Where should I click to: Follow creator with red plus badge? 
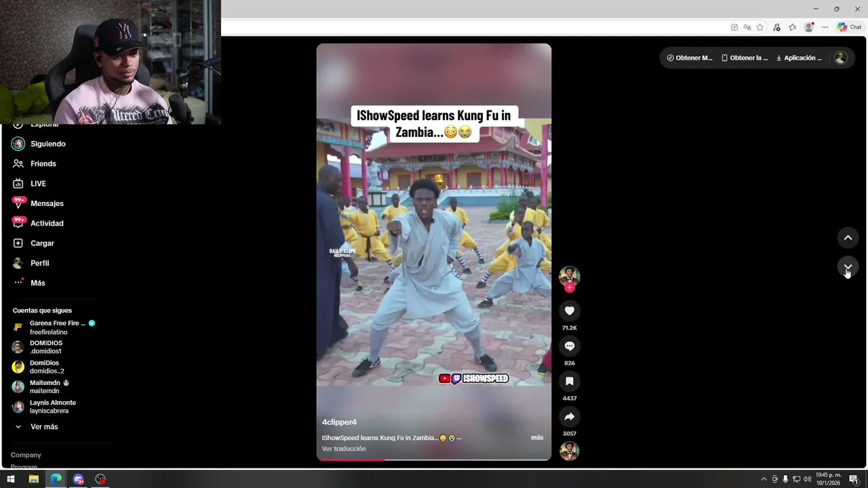pos(570,287)
